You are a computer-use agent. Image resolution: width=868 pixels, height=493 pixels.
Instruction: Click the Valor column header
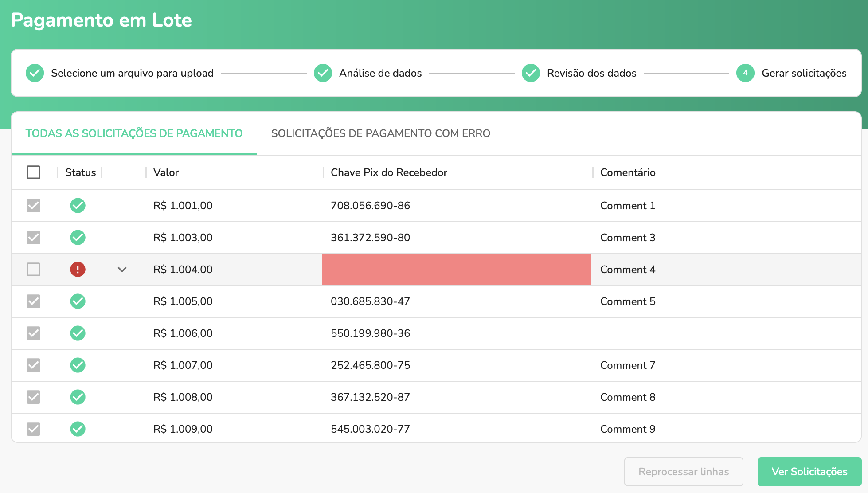[x=165, y=172]
